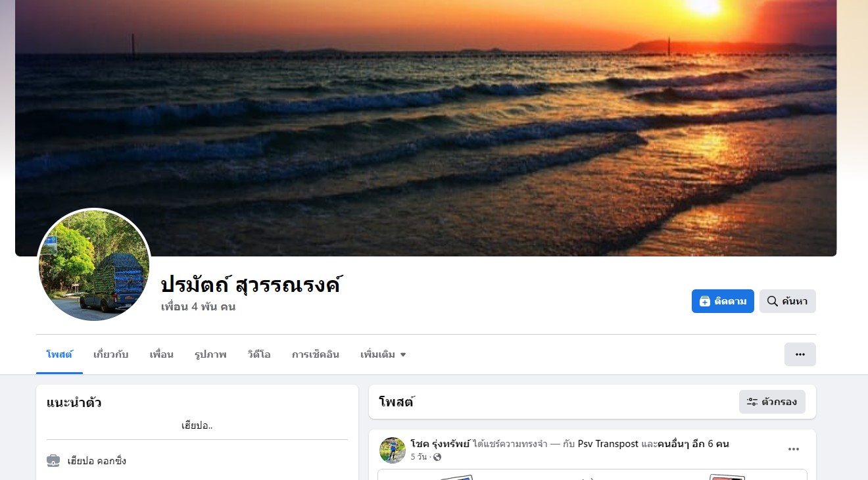The height and width of the screenshot is (480, 868).
Task: Open the เพื่อน (Friends) tab
Action: tap(161, 354)
